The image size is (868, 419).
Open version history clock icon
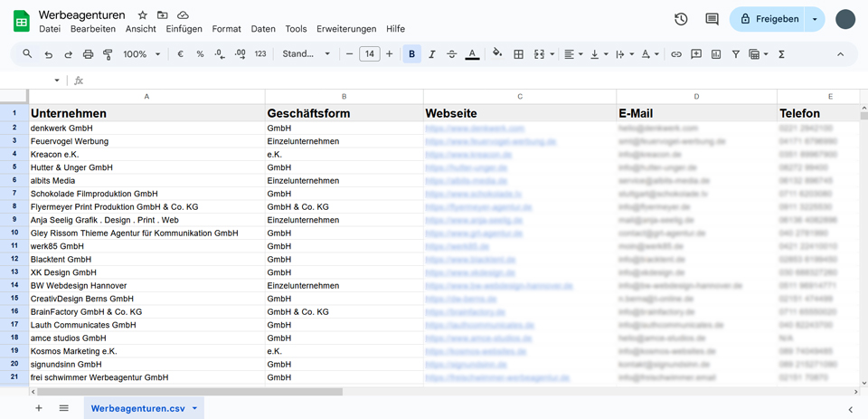[681, 19]
